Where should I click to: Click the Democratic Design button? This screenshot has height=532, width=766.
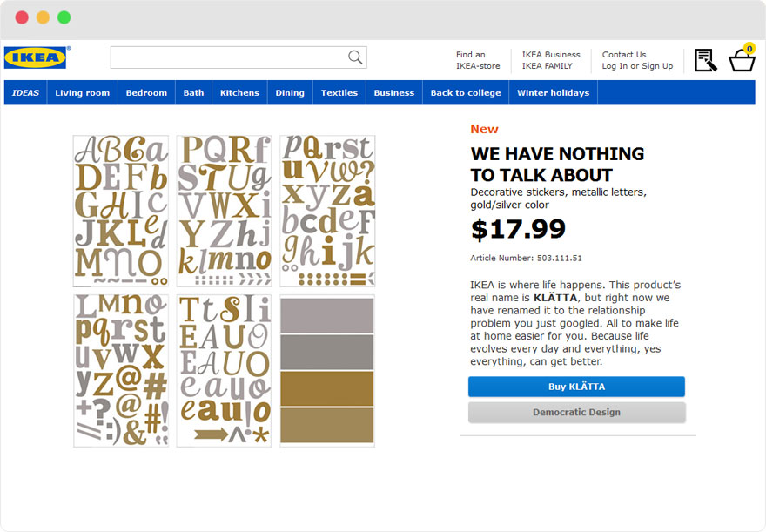coord(576,412)
